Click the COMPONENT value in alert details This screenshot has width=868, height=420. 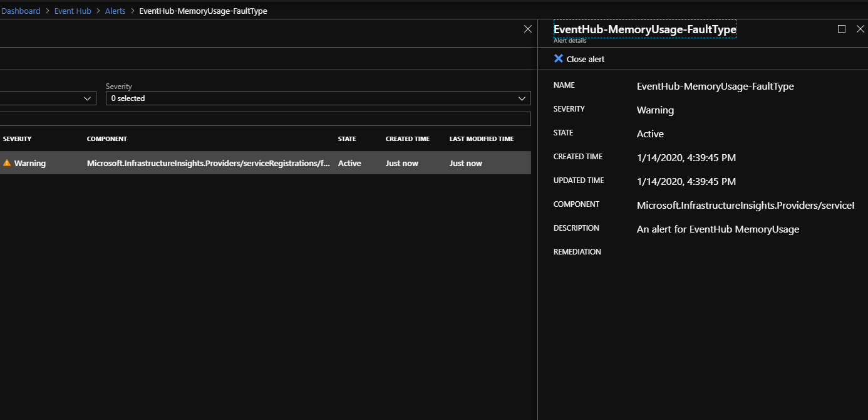pos(745,206)
